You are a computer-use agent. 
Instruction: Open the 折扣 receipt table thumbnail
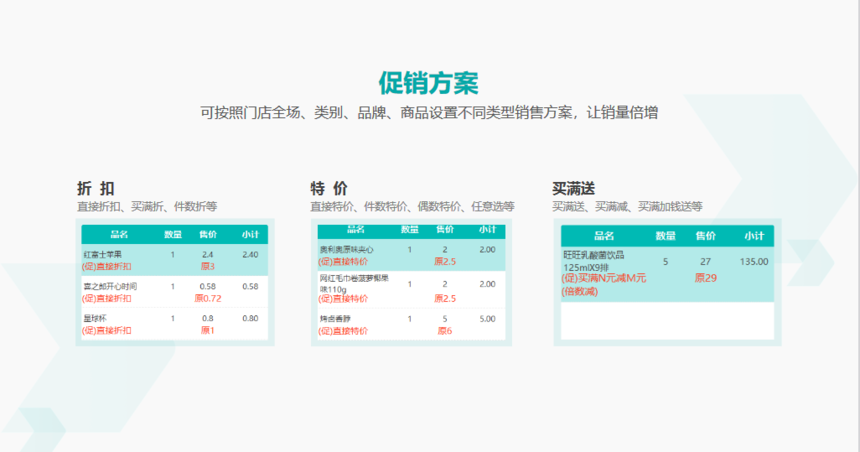(x=175, y=282)
